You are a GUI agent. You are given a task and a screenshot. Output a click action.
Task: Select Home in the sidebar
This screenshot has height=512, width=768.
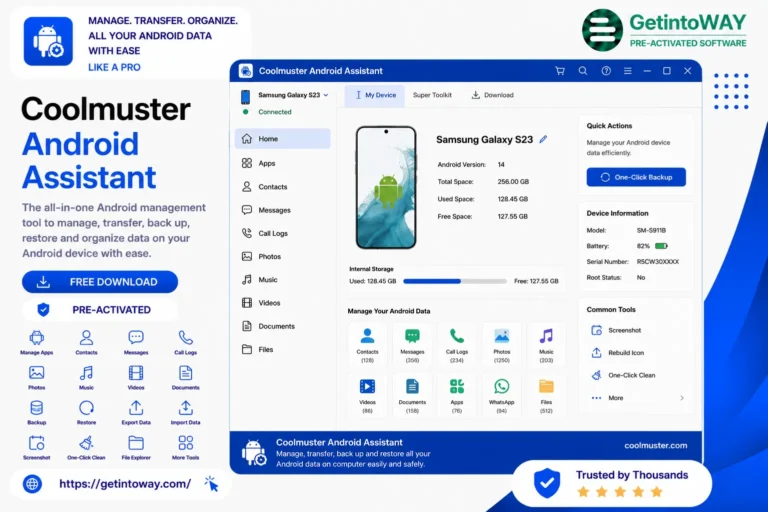tap(283, 139)
